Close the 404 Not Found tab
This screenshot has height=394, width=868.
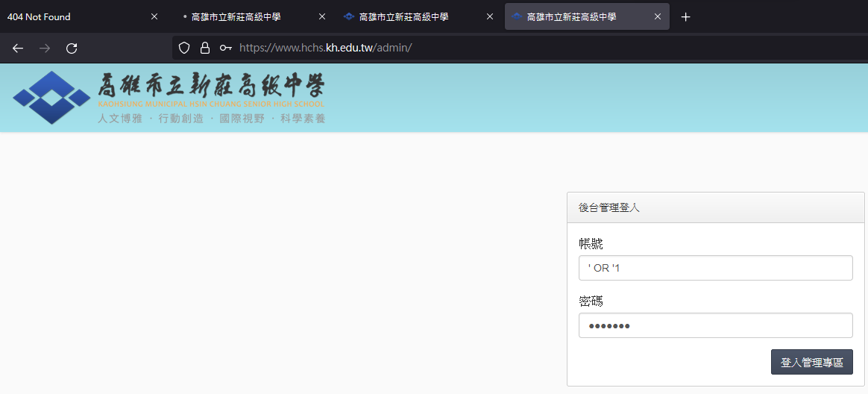pyautogui.click(x=154, y=16)
